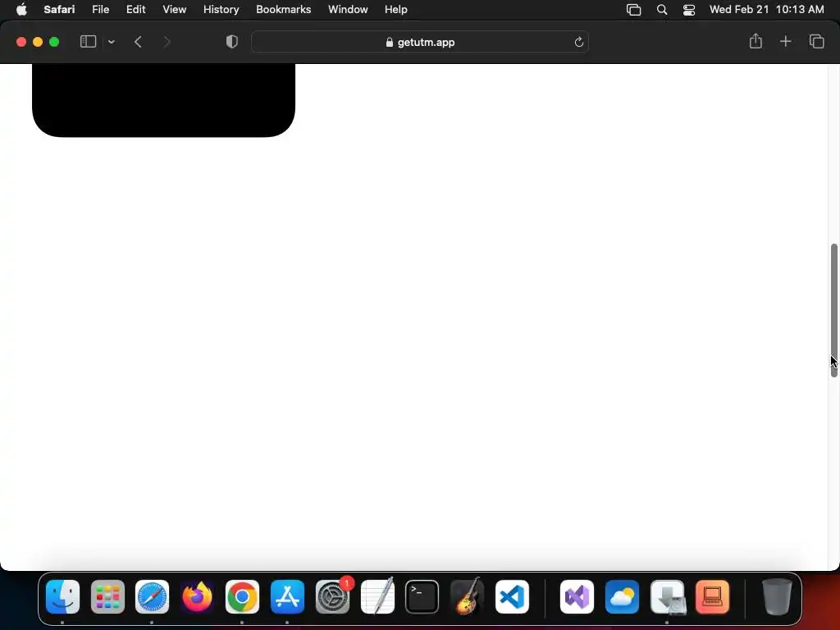The image size is (840, 630).
Task: Open TextEdit from the Dock
Action: [377, 596]
